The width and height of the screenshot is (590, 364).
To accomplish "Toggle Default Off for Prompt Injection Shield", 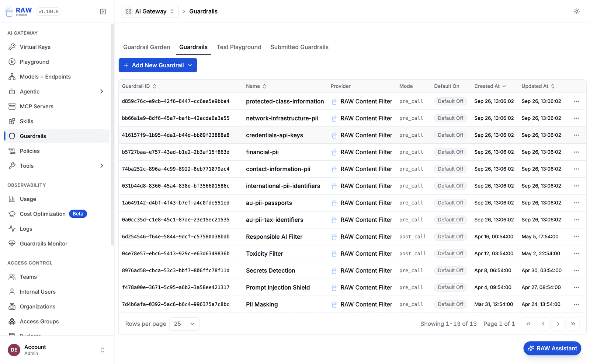I will pyautogui.click(x=450, y=287).
